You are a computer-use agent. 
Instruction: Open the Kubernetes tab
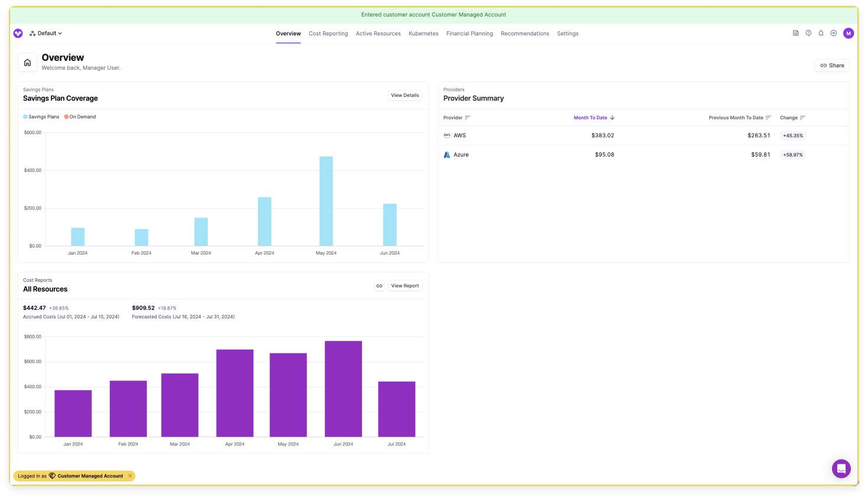(x=423, y=34)
